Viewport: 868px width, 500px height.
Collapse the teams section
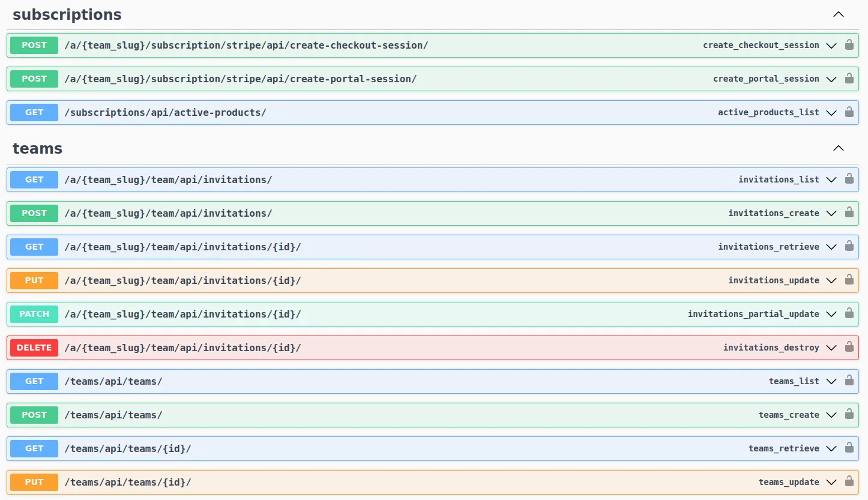click(x=838, y=148)
